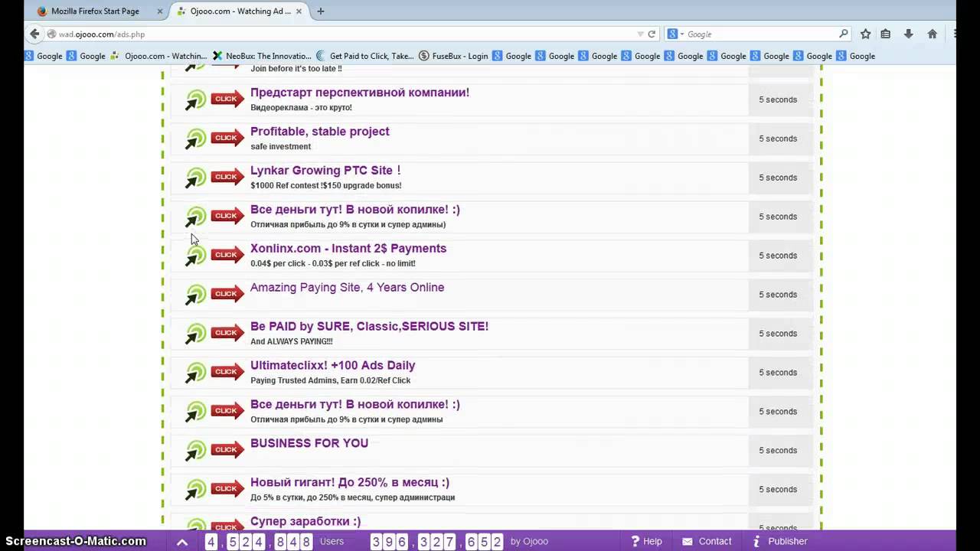Image resolution: width=980 pixels, height=551 pixels.
Task: Click green target icon beside BUSINESS FOR YOU
Action: [195, 452]
